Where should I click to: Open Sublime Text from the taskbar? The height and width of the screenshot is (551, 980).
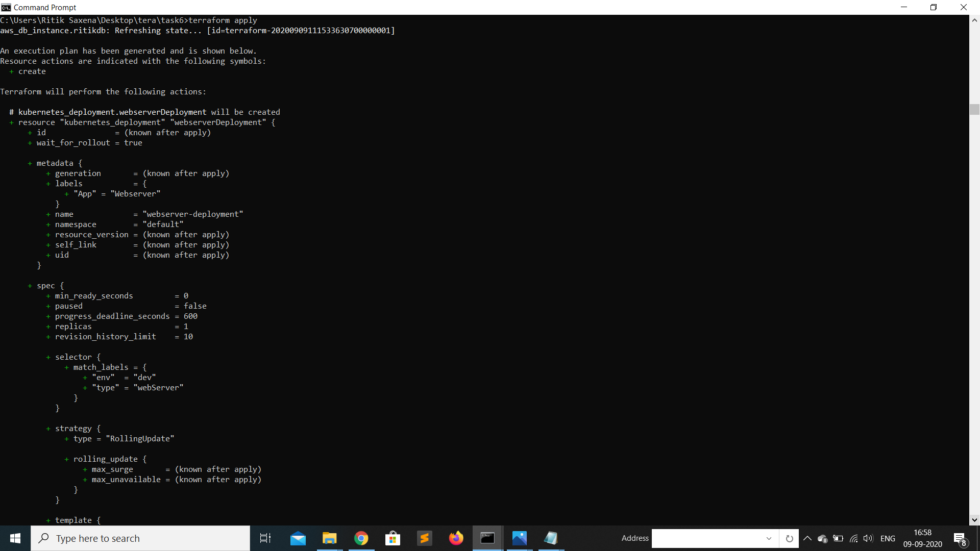click(x=425, y=538)
